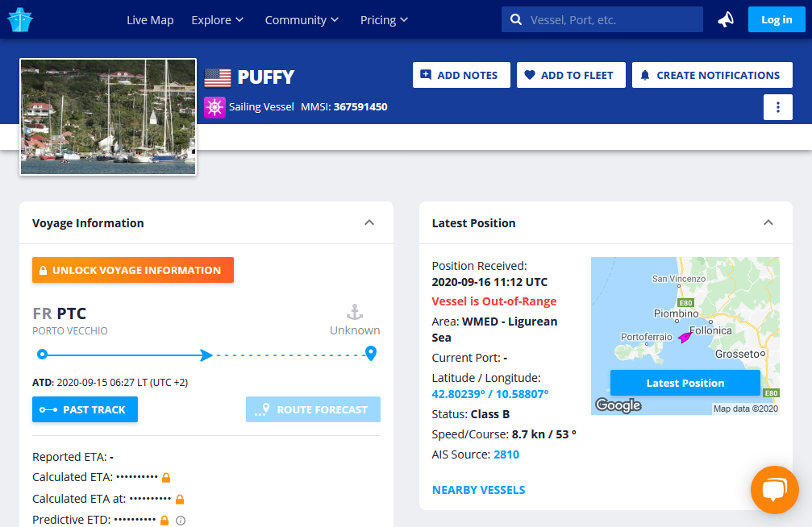Click the Google logo on the map
The height and width of the screenshot is (527, 812).
tap(618, 405)
